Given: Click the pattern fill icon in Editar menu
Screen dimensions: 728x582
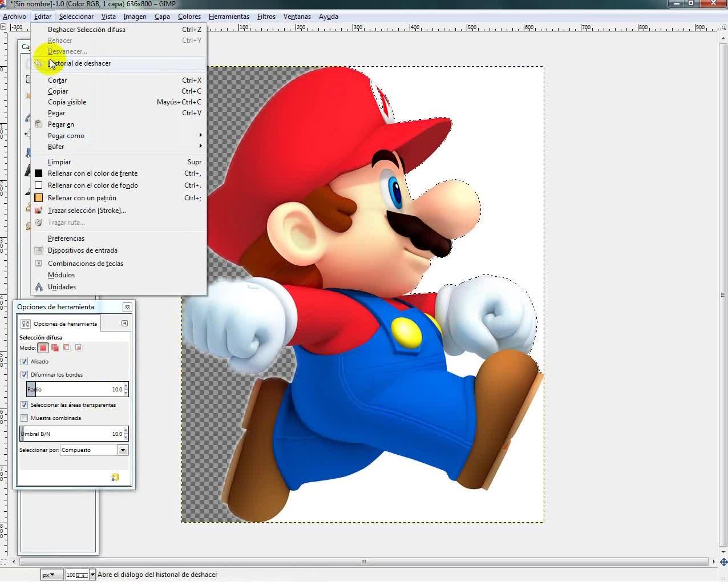Looking at the screenshot, I should point(39,198).
